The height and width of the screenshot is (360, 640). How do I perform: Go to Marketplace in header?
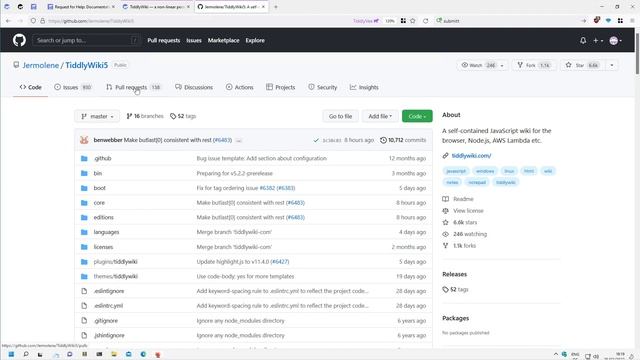click(x=223, y=40)
